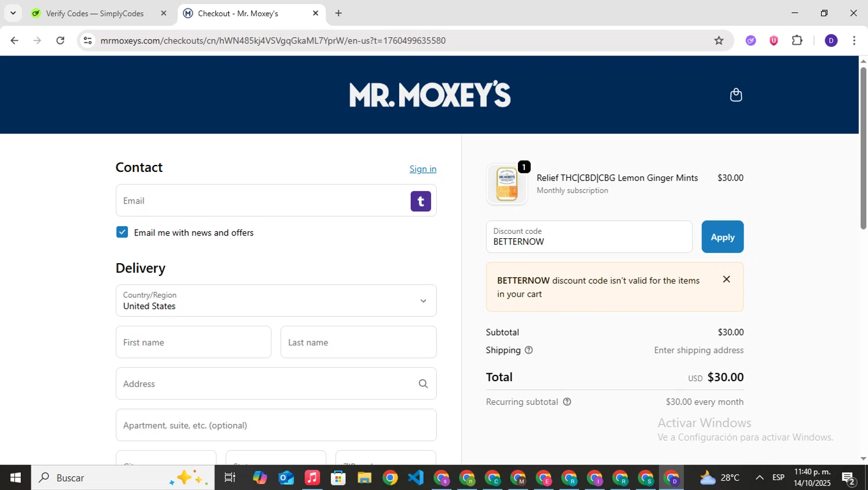Dismiss the BETTERNOW invalid code message
This screenshot has height=490, width=868.
pos(726,279)
